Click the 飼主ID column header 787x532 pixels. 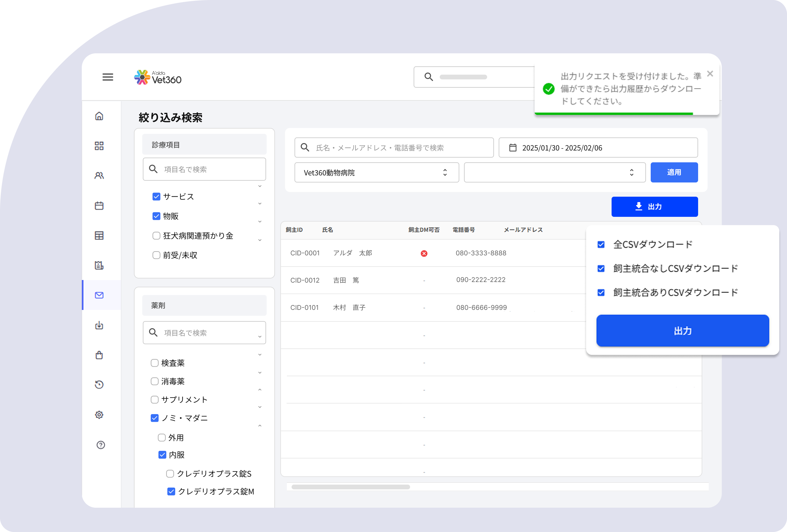(294, 230)
